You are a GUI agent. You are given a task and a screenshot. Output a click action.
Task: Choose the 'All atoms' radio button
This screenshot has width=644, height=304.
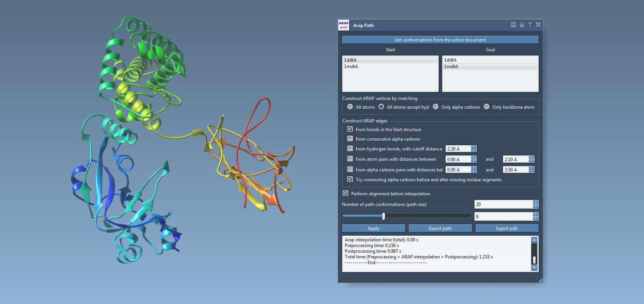click(350, 107)
